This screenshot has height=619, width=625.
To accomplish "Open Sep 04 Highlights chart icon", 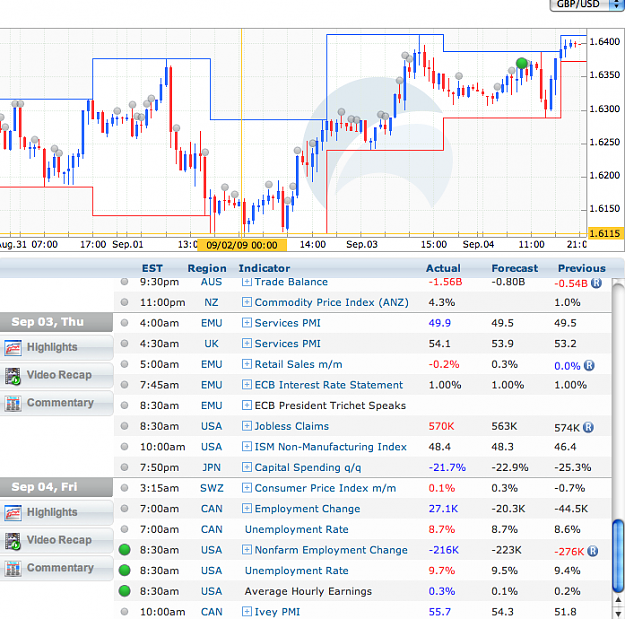I will (13, 513).
